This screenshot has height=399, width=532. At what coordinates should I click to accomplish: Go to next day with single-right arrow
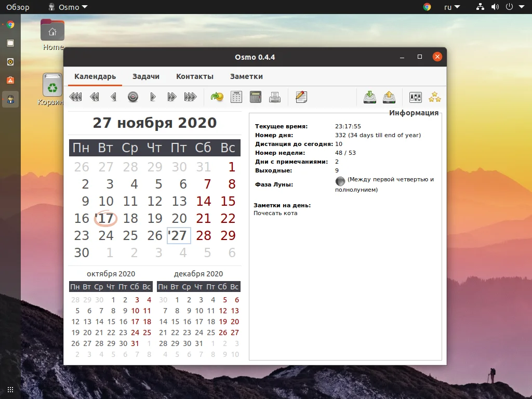[x=153, y=97]
